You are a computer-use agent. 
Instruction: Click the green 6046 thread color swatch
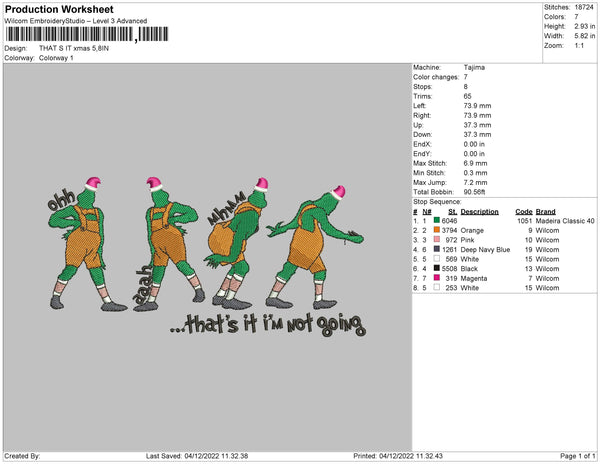click(438, 220)
